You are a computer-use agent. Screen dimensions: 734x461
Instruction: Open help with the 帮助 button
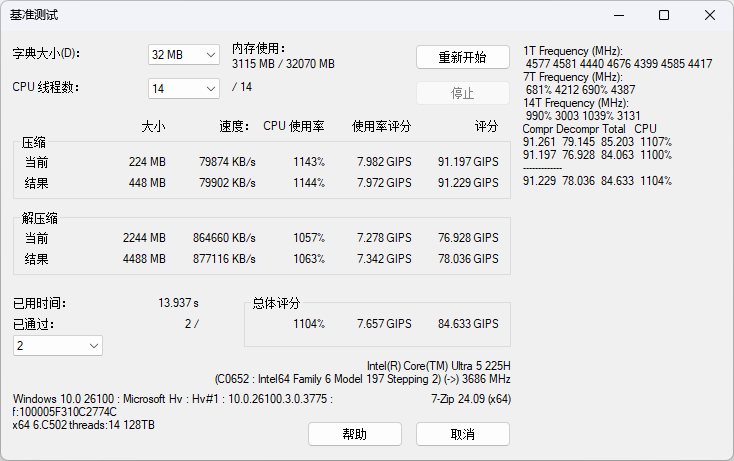point(354,434)
